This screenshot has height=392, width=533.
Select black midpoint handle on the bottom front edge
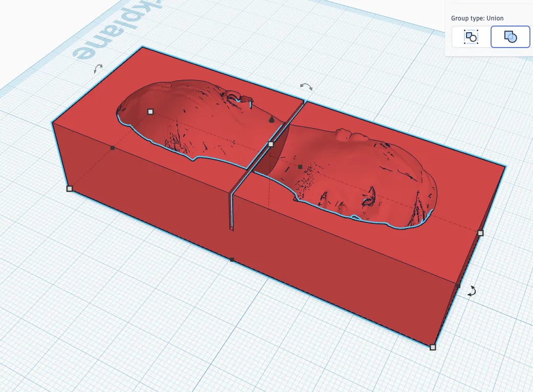click(232, 260)
